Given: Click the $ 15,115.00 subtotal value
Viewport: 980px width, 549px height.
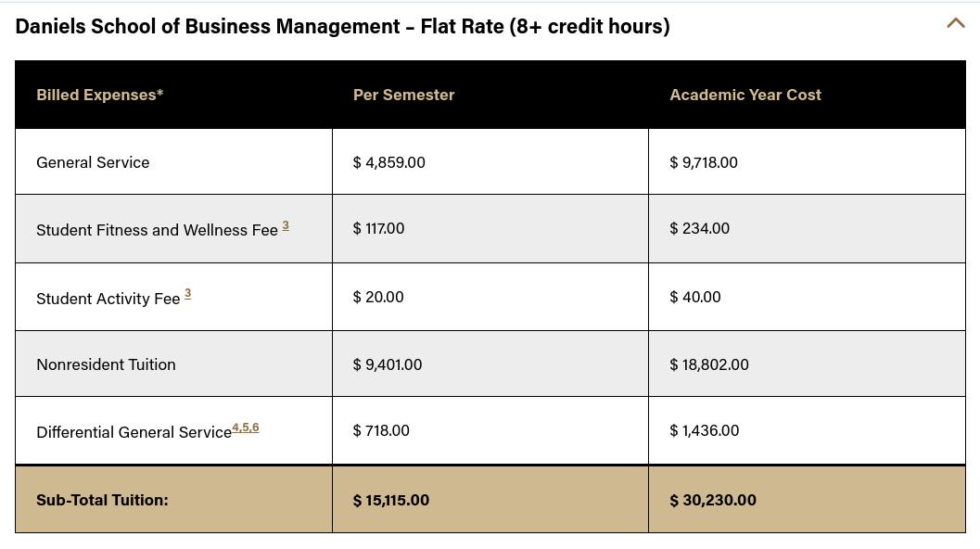Looking at the screenshot, I should 390,499.
